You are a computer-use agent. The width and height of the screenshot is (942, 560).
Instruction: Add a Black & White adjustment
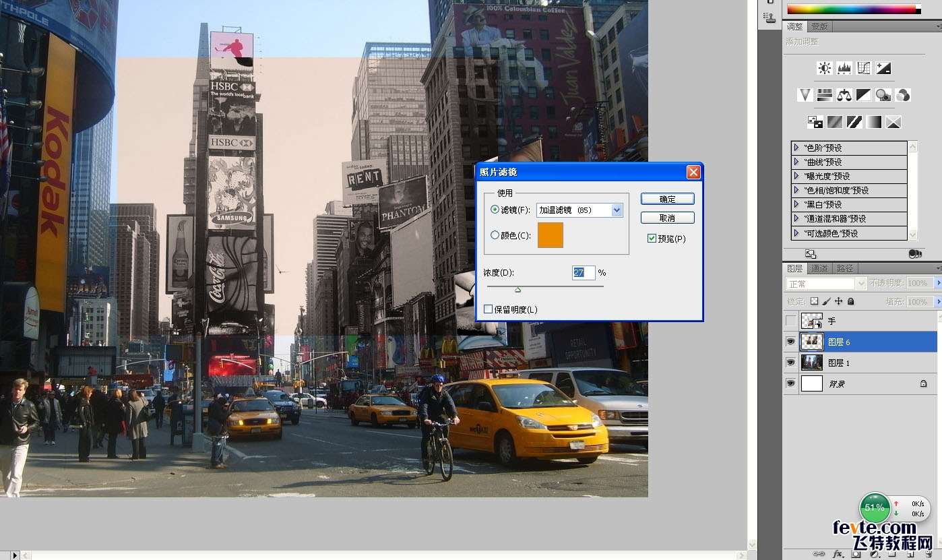tap(864, 95)
